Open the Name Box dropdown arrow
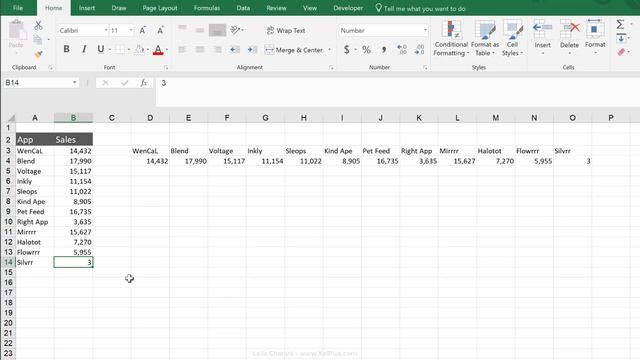640x360 pixels. pos(75,83)
